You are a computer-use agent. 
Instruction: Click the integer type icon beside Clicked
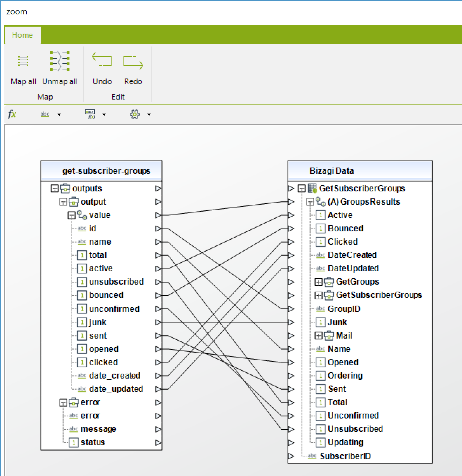[321, 242]
